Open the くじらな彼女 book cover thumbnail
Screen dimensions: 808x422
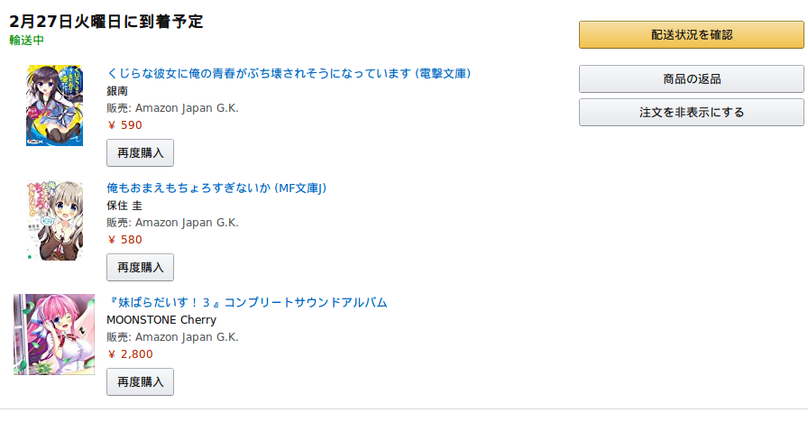[x=40, y=105]
